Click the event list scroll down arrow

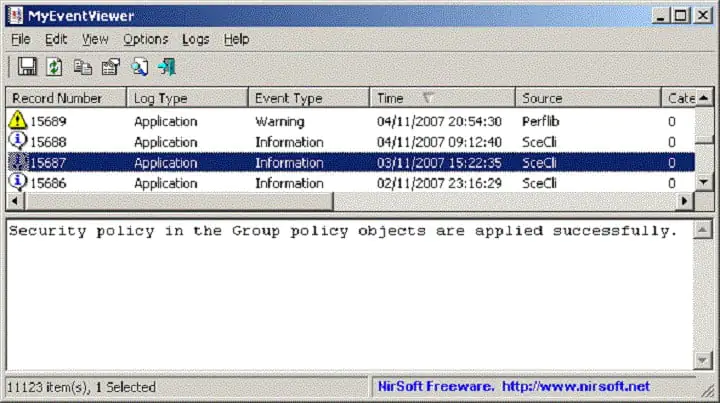tap(704, 182)
